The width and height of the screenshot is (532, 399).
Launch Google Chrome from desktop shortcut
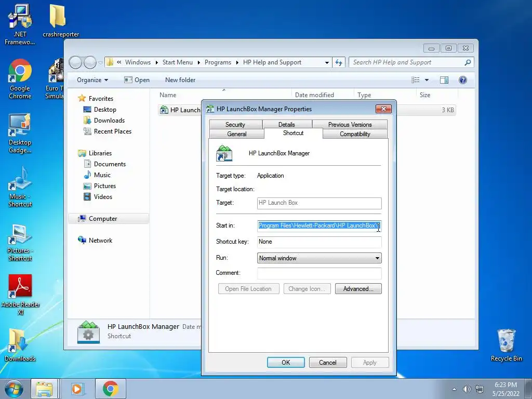(20, 79)
